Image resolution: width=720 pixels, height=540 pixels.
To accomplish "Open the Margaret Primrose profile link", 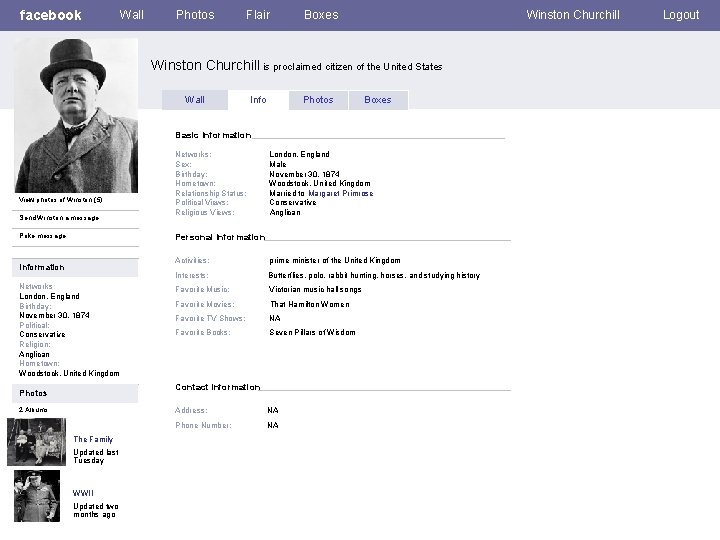I will click(x=341, y=193).
